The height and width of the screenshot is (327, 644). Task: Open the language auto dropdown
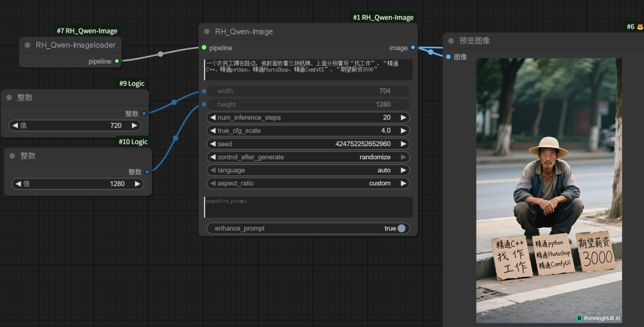308,170
